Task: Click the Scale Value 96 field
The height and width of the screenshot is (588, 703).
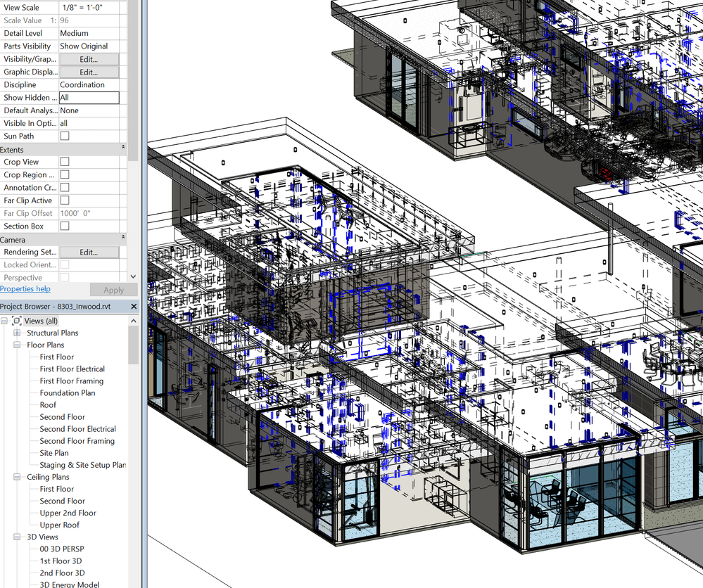Action: pyautogui.click(x=89, y=20)
